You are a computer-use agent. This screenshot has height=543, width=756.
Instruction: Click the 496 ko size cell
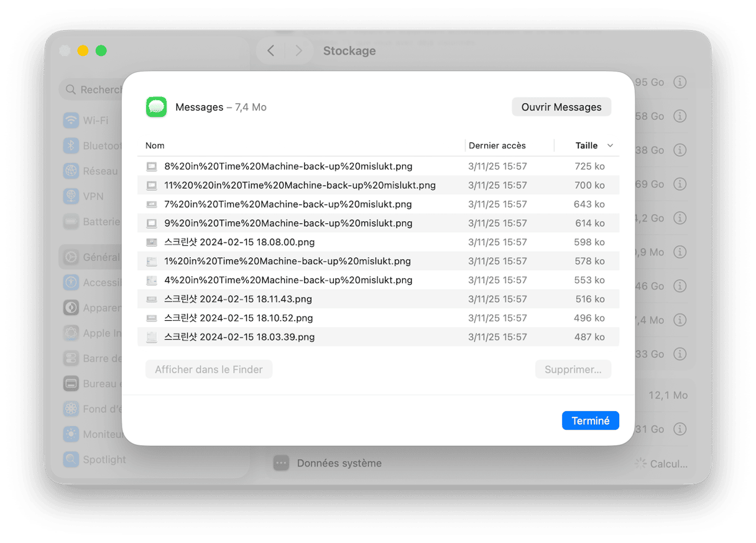point(589,318)
